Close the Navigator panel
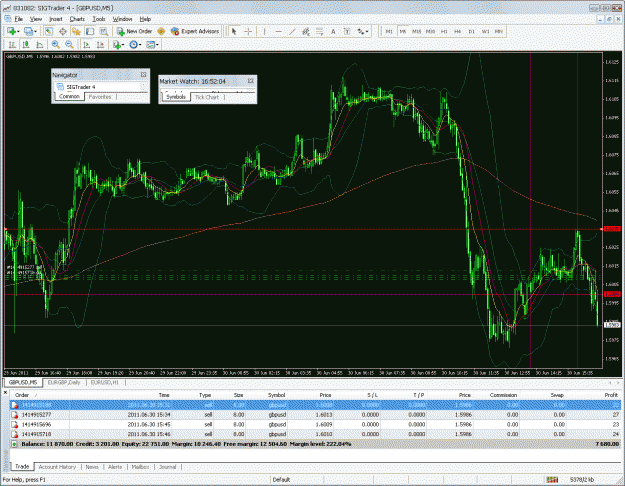The height and width of the screenshot is (486, 625). click(x=143, y=75)
